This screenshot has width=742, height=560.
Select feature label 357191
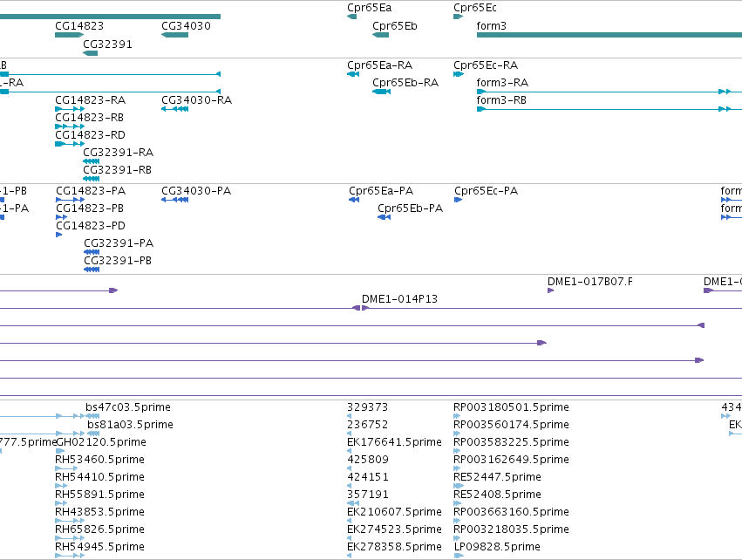tap(368, 495)
